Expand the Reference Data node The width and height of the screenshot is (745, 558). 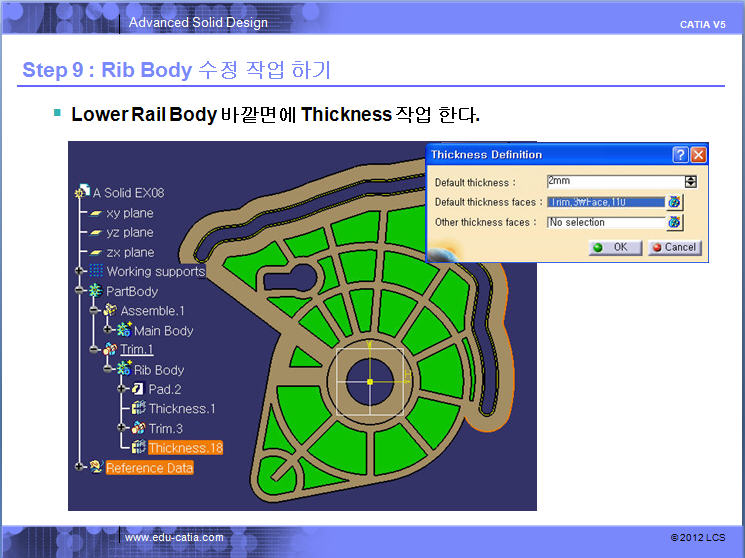[x=80, y=467]
